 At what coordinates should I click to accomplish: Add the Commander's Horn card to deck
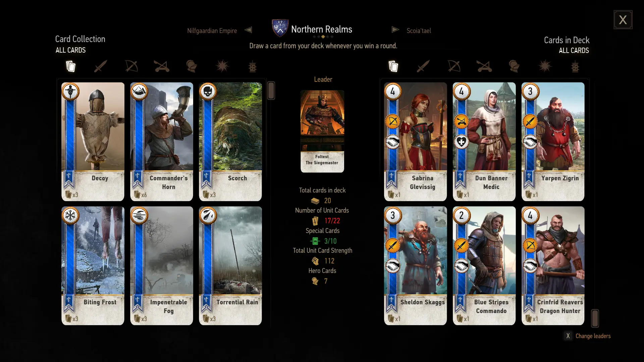[x=162, y=141]
